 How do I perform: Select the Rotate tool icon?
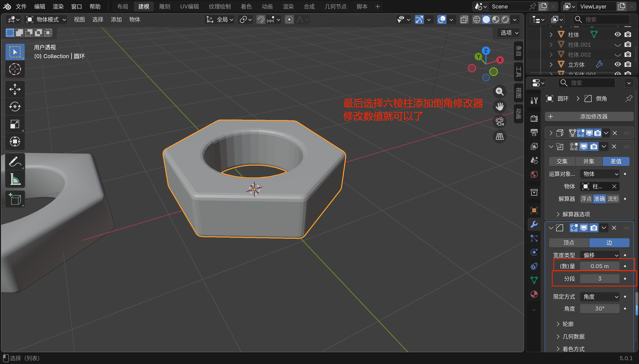(x=15, y=107)
